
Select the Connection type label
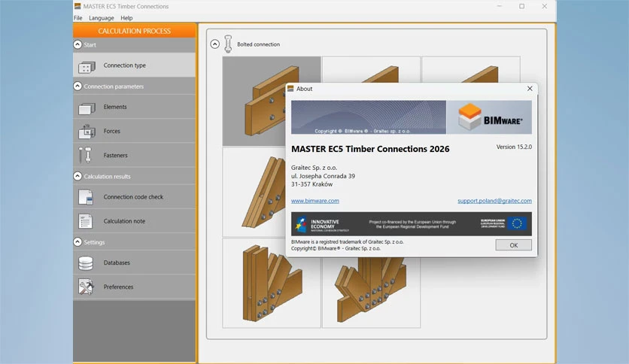(124, 65)
